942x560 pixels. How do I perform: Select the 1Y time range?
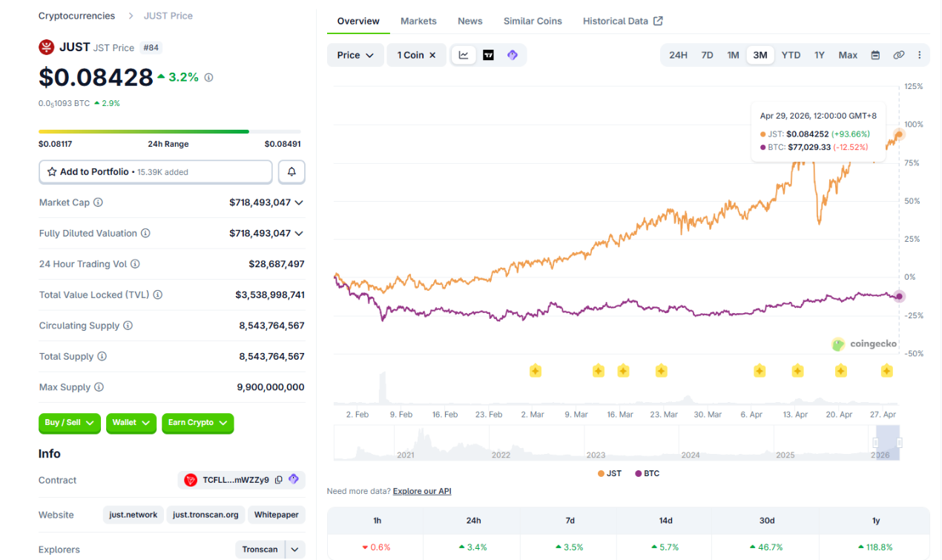point(819,55)
